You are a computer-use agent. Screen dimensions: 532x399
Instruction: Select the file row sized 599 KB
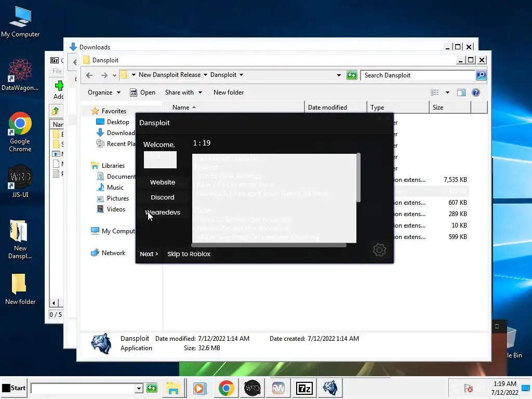coord(431,237)
